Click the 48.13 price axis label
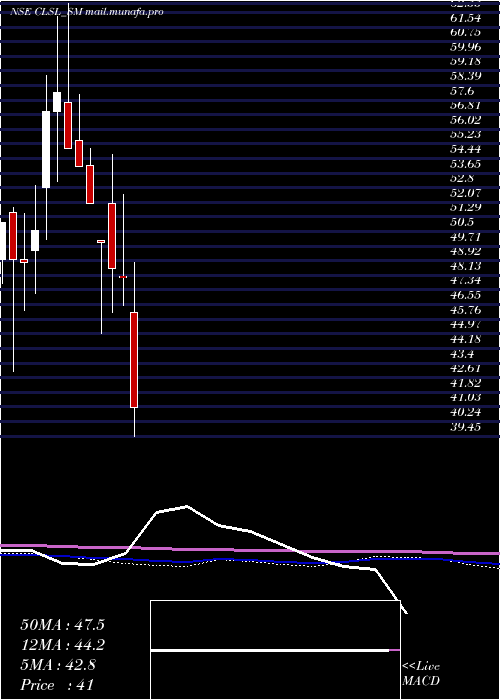Image resolution: width=500 pixels, height=700 pixels. tap(466, 266)
